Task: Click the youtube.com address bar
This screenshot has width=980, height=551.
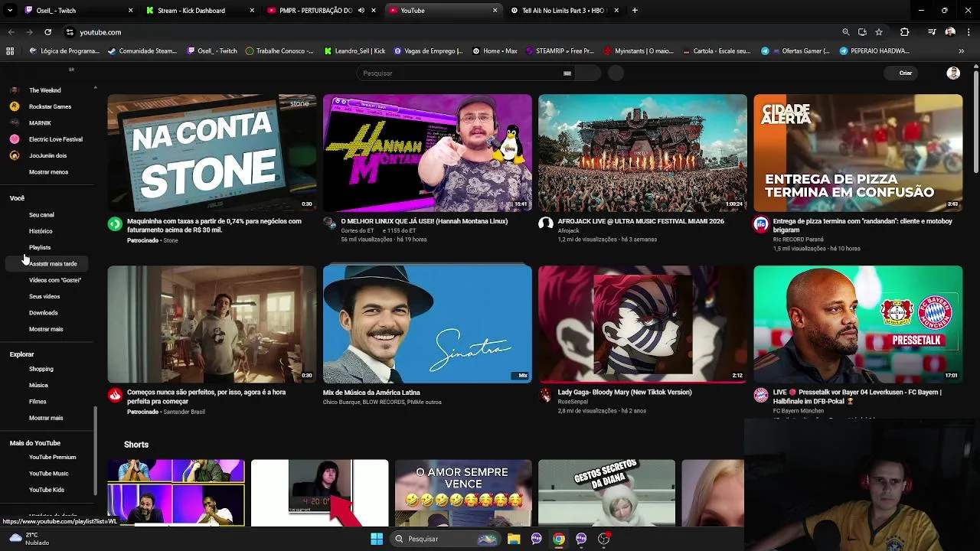Action: 452,32
